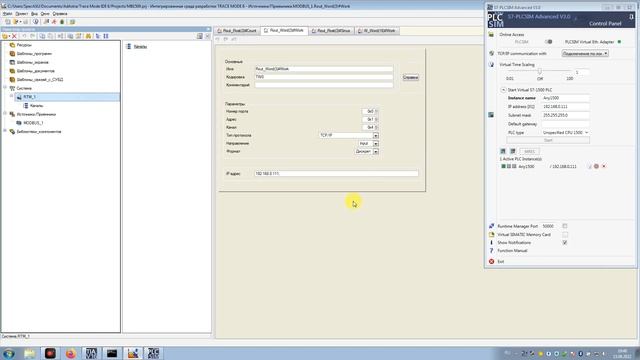
Task: Open the Тип протокола dropdown
Action: [376, 135]
